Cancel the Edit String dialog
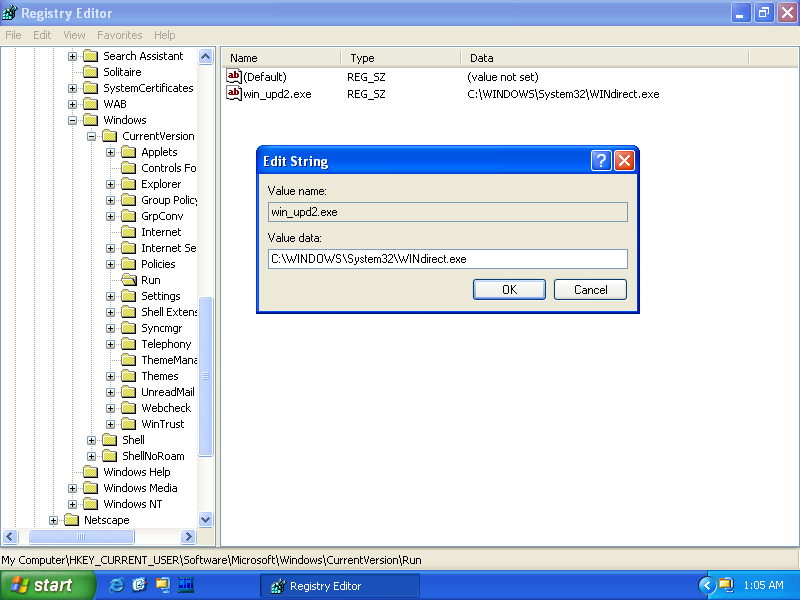This screenshot has height=600, width=800. pyautogui.click(x=590, y=289)
